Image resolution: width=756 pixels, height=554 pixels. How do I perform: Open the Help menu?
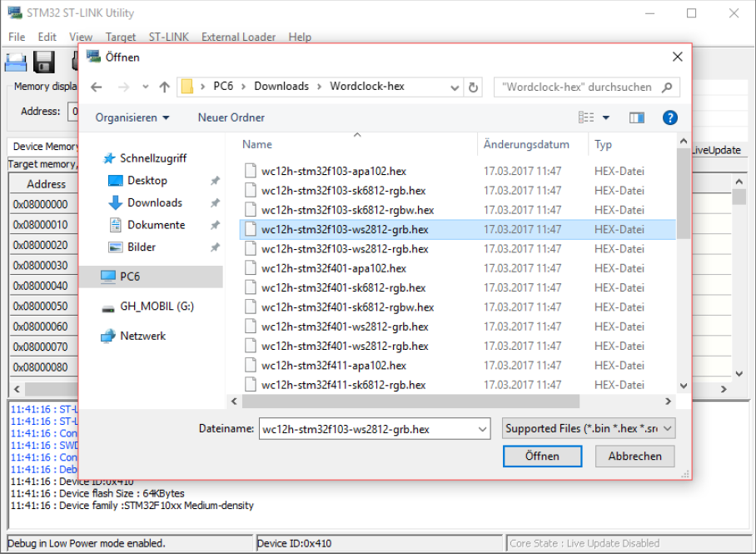click(x=300, y=37)
